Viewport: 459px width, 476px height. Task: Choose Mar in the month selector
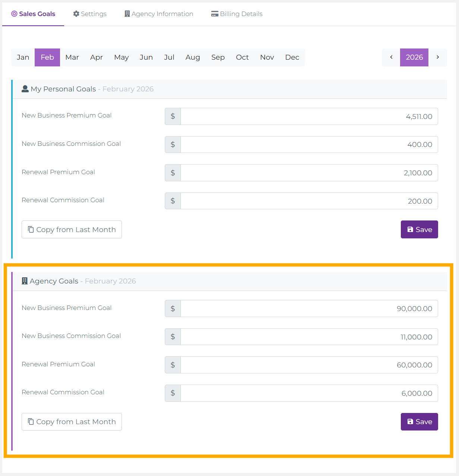coord(72,57)
